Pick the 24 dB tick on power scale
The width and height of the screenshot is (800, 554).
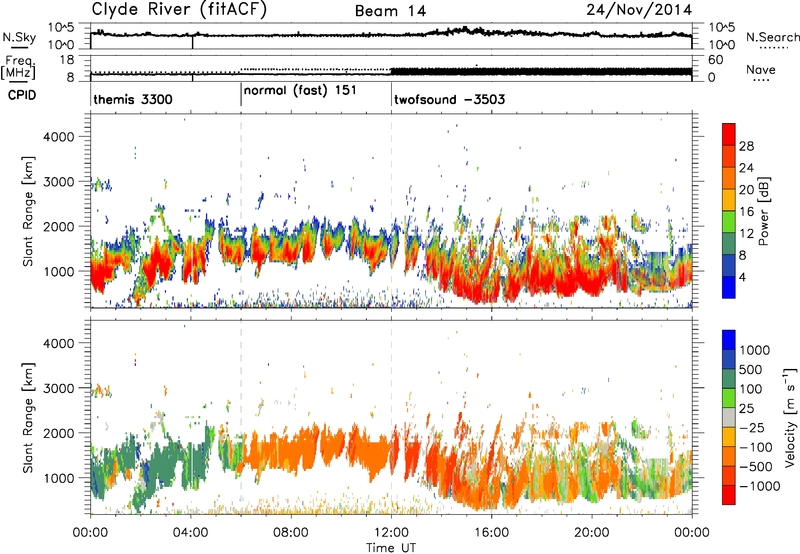[x=746, y=168]
